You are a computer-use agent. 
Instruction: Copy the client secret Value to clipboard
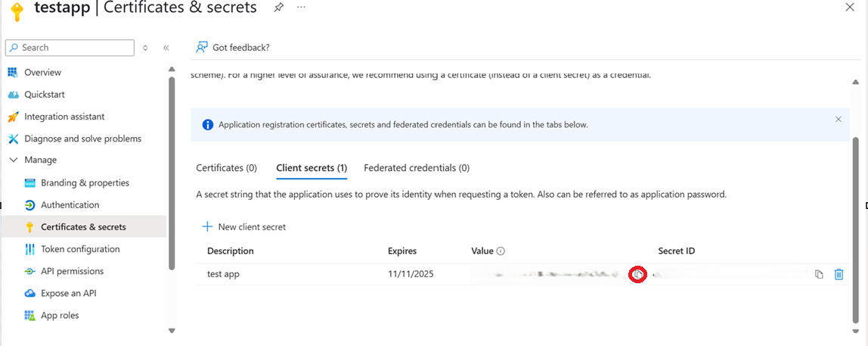coord(638,274)
